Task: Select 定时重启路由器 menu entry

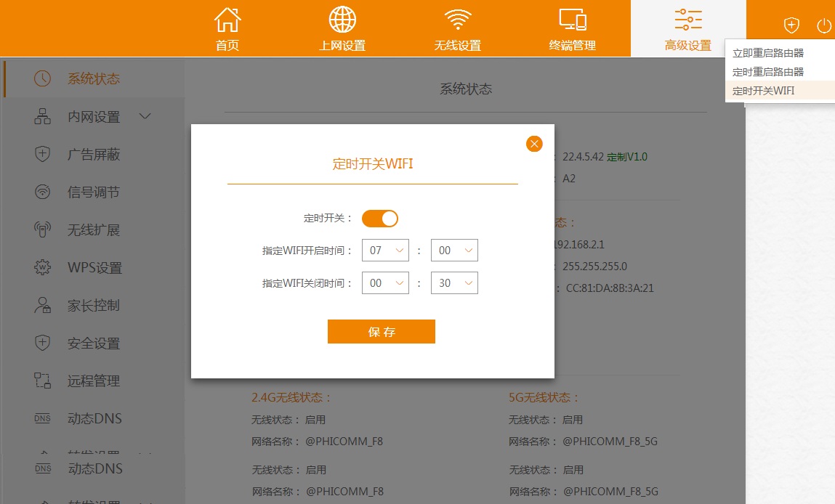Action: tap(768, 72)
